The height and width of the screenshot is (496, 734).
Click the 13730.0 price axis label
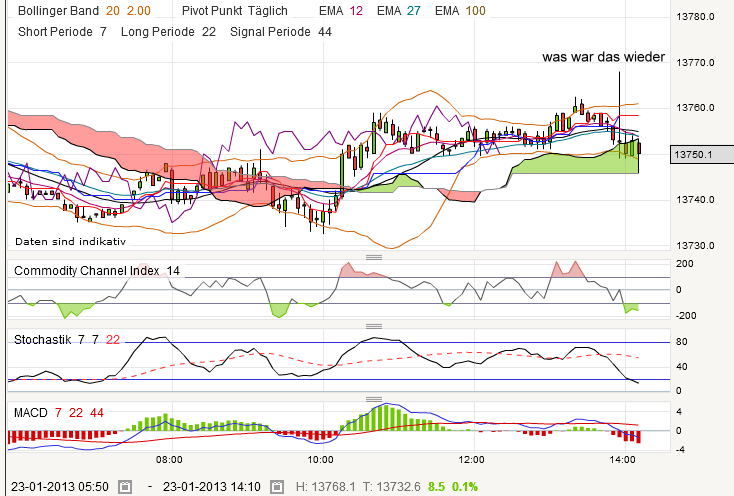pos(696,246)
